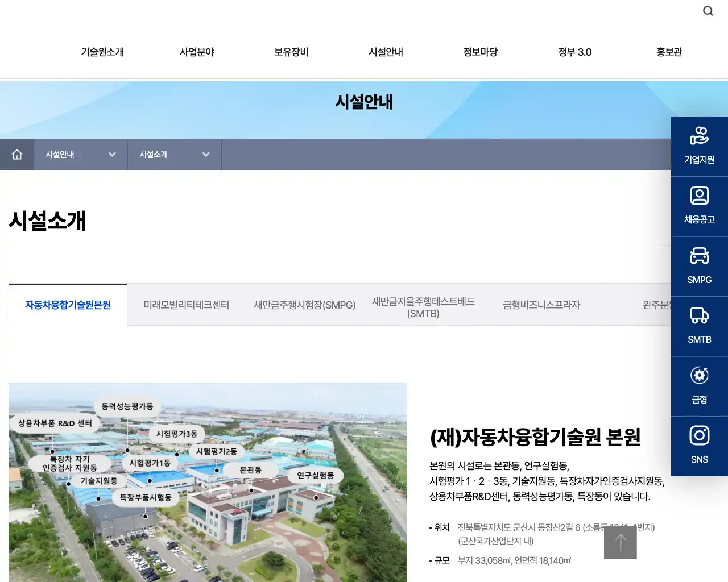Click the 홍보관 navigation link

click(x=668, y=52)
